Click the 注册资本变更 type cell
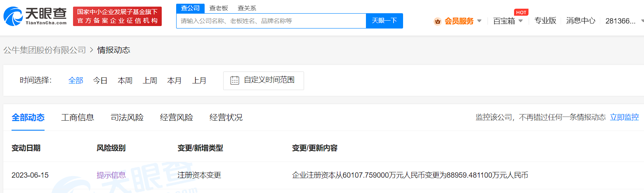The width and height of the screenshot is (644, 193). [199, 175]
